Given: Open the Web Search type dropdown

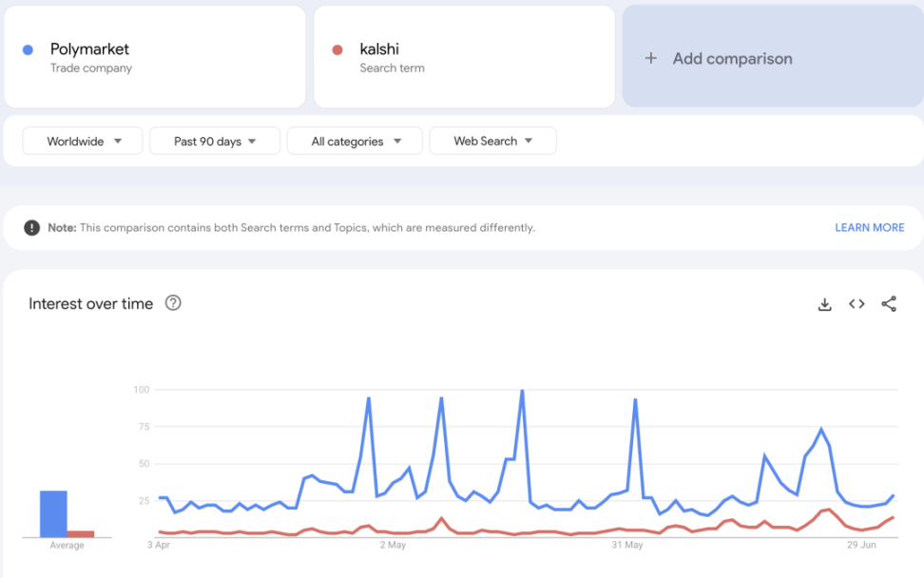Looking at the screenshot, I should [x=492, y=141].
